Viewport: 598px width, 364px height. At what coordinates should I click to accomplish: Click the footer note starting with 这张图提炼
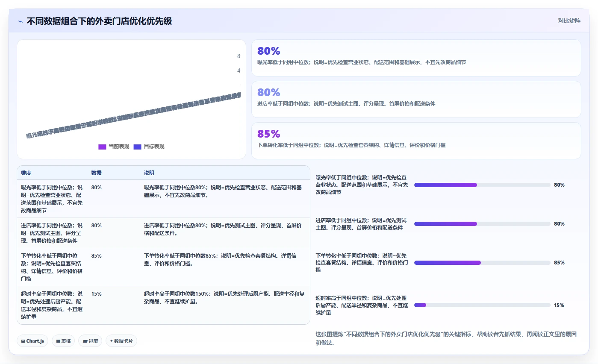click(446, 338)
